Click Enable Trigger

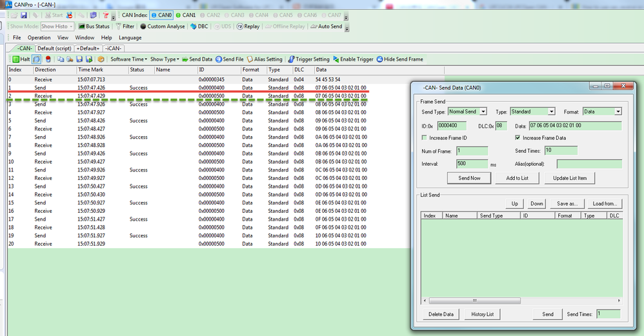(x=353, y=59)
